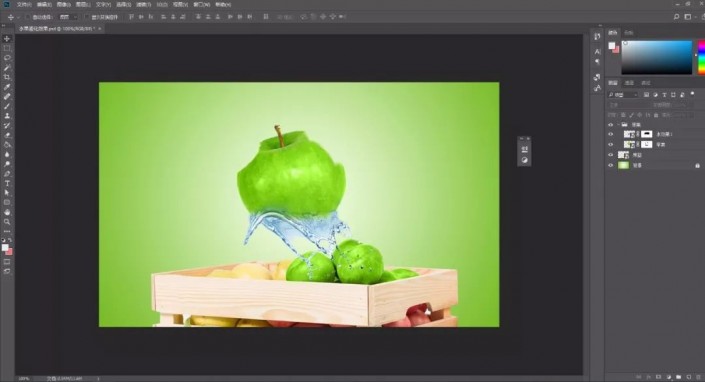The image size is (705, 382).
Task: Filter layers by type (T) icon
Action: 664,95
